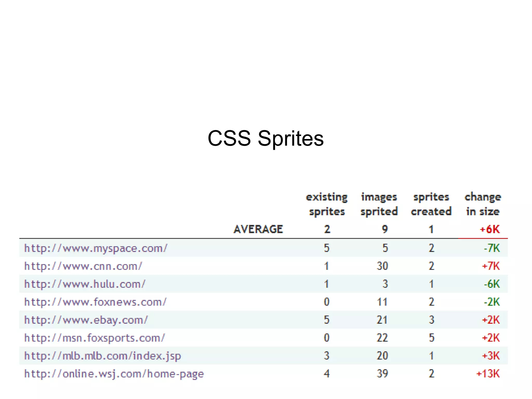The image size is (532, 399).
Task: Click the +2K value in ebay row
Action: pyautogui.click(x=491, y=320)
